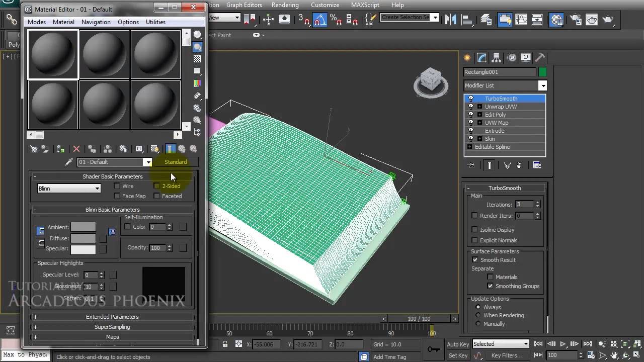Click the Percent Snap toggle icon
This screenshot has height=362, width=644.
coord(335,20)
